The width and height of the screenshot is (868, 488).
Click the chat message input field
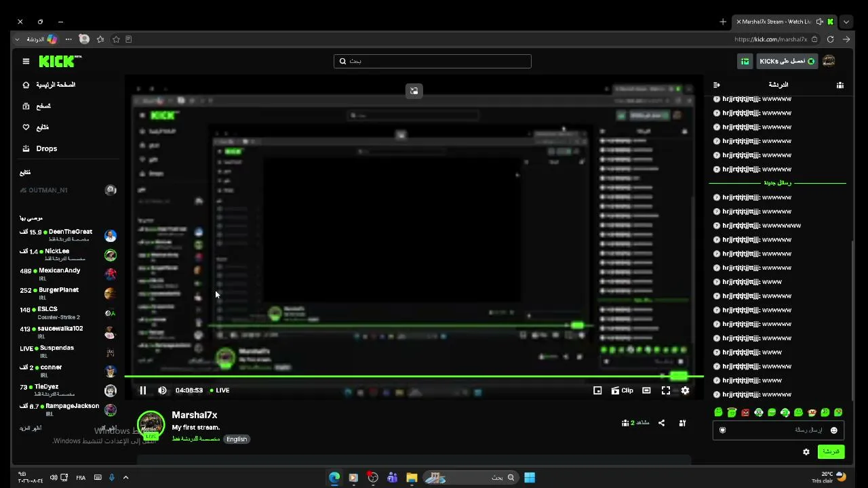(778, 430)
